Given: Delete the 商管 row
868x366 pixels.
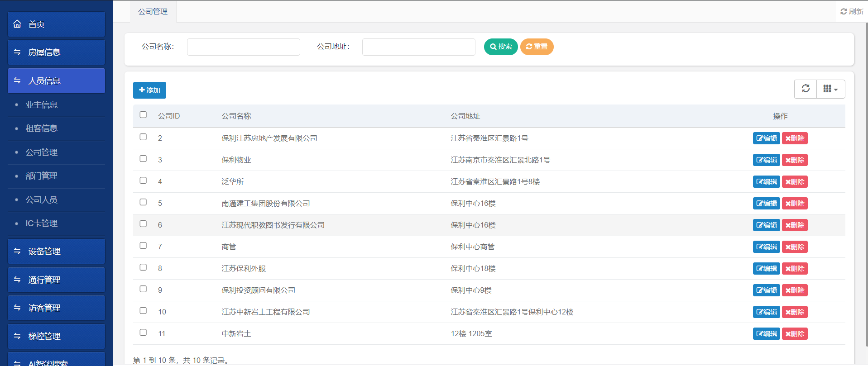Looking at the screenshot, I should 795,247.
